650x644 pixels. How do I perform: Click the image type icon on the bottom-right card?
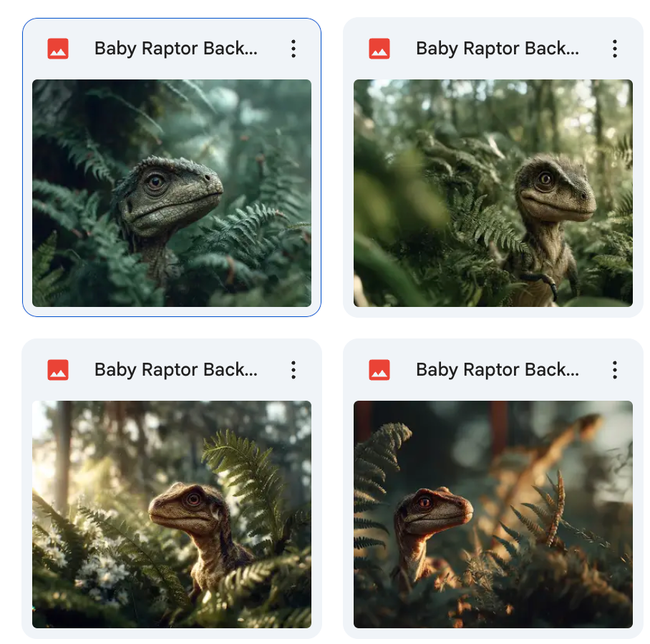[x=379, y=370]
